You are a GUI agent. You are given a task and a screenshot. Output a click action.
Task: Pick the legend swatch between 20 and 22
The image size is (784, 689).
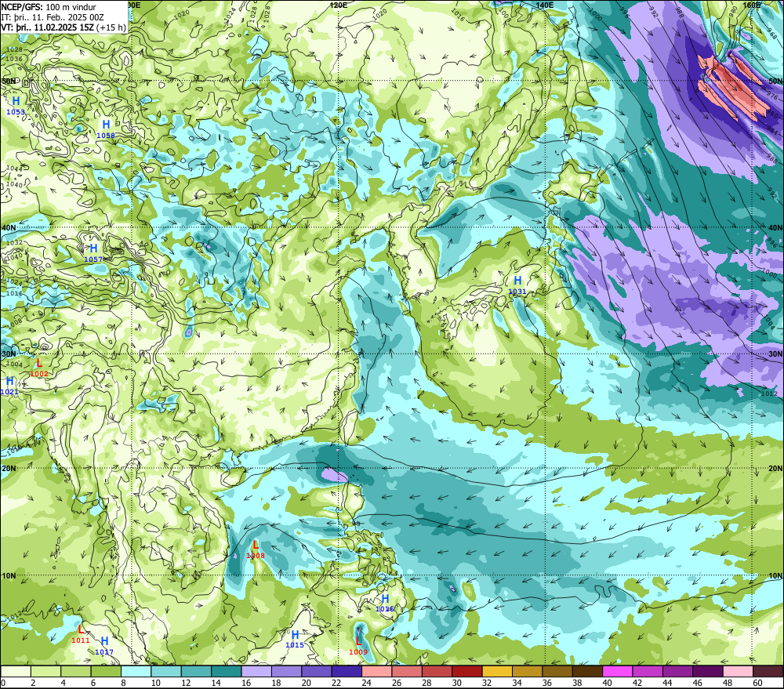click(317, 671)
